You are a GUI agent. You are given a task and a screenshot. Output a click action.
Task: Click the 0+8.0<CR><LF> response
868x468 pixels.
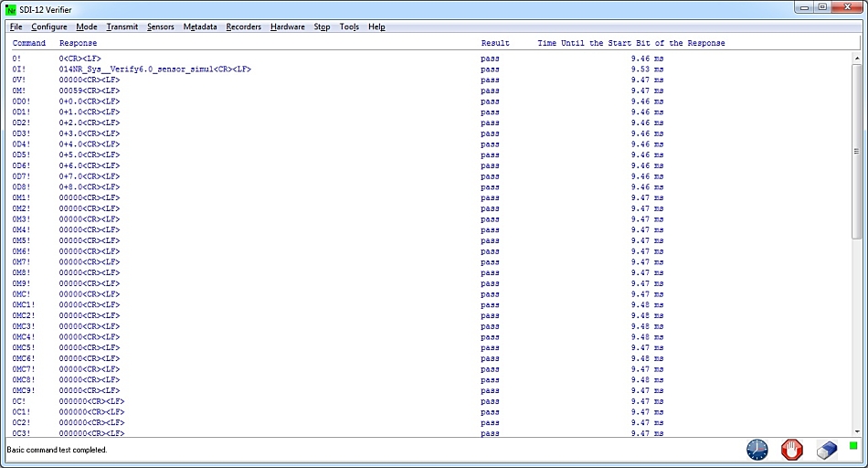pyautogui.click(x=90, y=186)
